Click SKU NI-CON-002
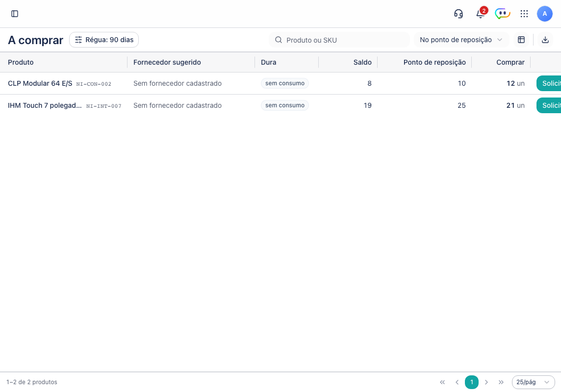The image size is (561, 392). tap(94, 84)
